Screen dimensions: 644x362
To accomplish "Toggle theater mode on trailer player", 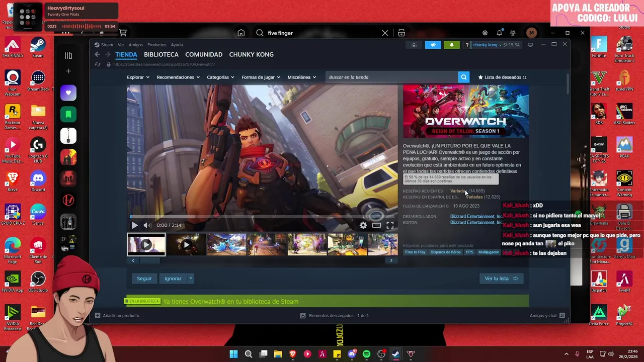I will point(376,225).
